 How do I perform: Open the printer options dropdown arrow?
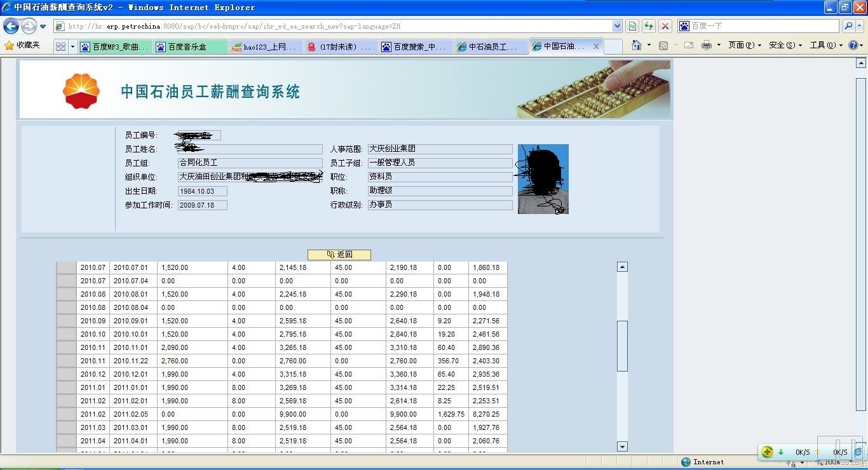[x=719, y=45]
